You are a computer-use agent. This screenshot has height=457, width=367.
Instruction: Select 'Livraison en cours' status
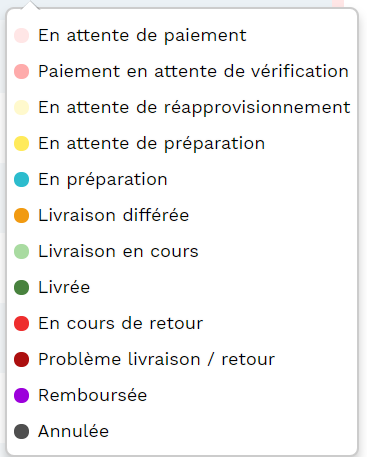pyautogui.click(x=182, y=251)
